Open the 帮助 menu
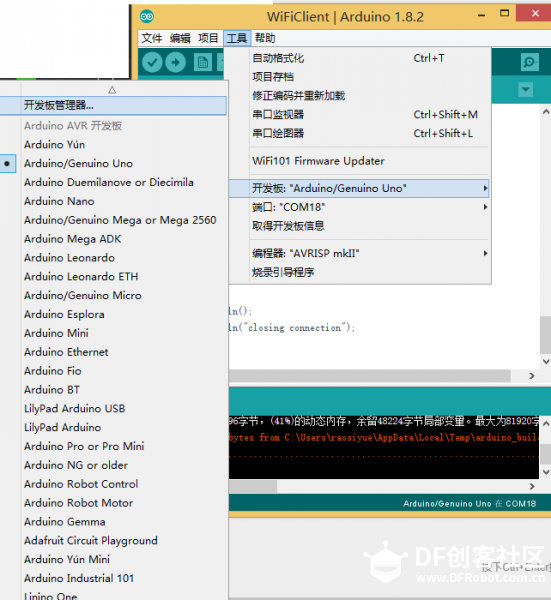The height and width of the screenshot is (600, 551). 265,38
